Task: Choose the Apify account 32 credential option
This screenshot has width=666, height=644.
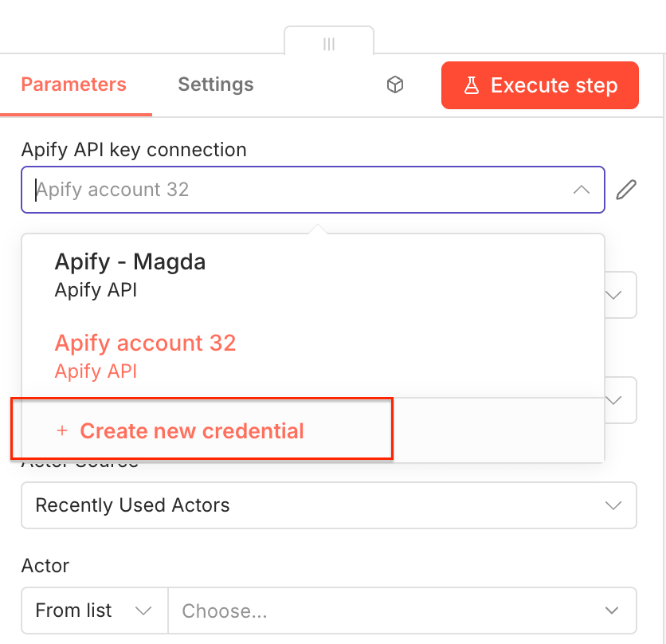Action: (145, 343)
